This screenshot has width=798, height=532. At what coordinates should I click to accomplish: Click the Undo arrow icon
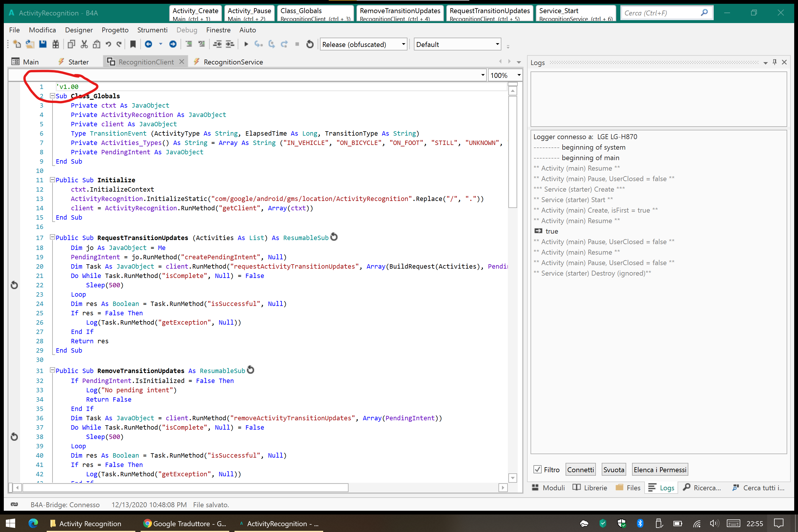click(x=108, y=44)
